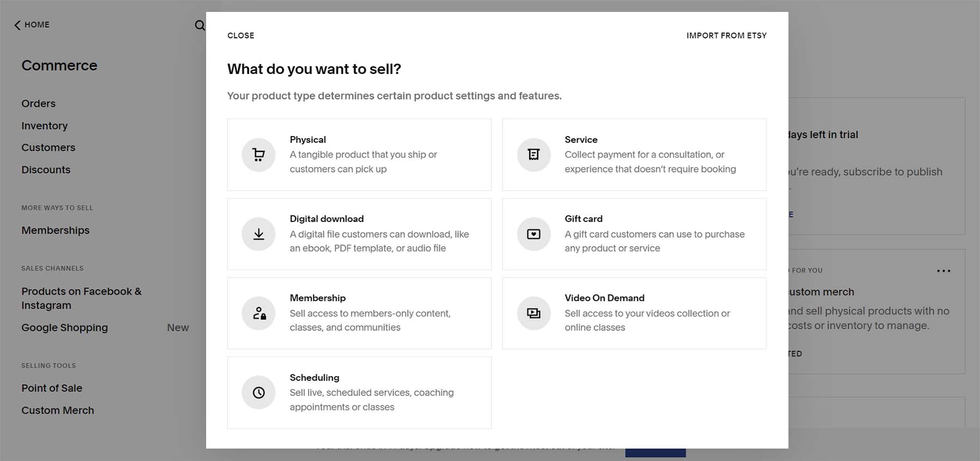The height and width of the screenshot is (461, 980).
Task: Open search with the magnifier icon
Action: pos(200,26)
